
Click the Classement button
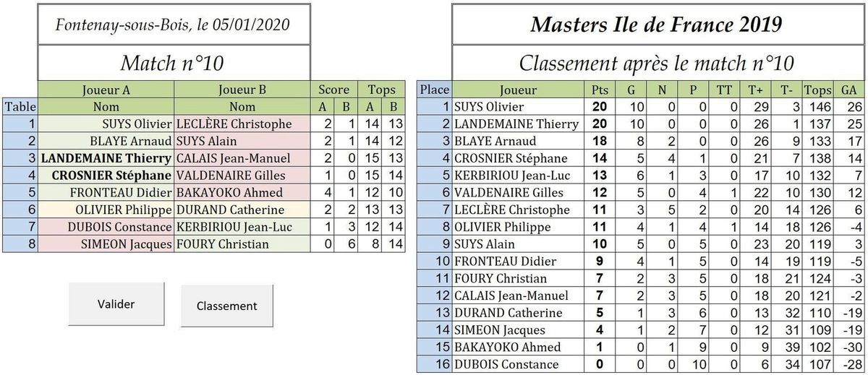[227, 306]
